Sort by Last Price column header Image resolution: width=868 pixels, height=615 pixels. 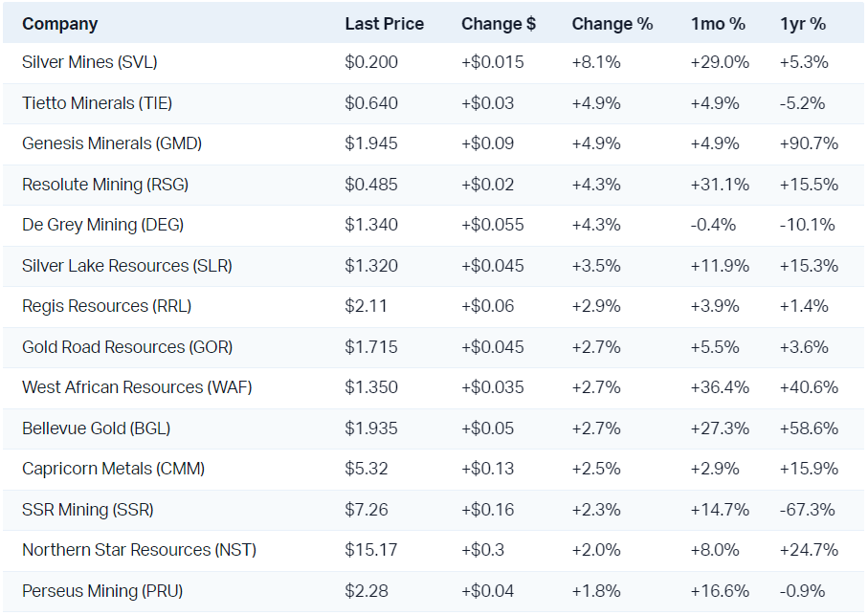[x=384, y=24]
